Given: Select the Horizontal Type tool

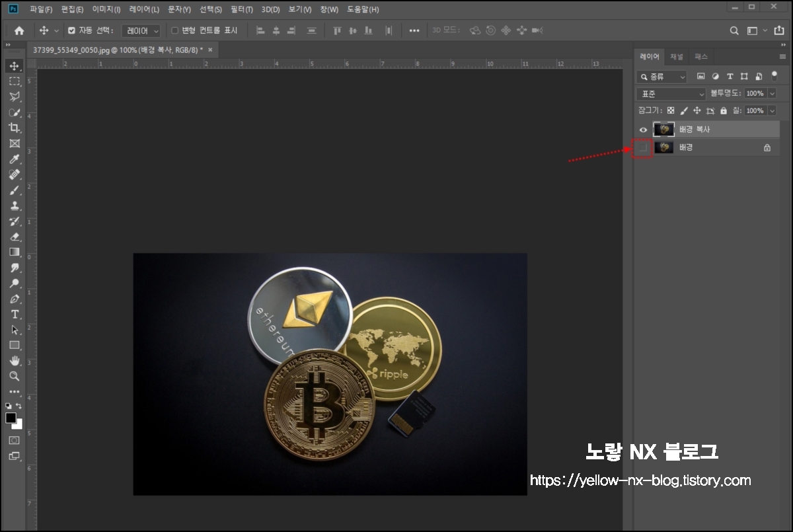Looking at the screenshot, I should click(x=15, y=314).
